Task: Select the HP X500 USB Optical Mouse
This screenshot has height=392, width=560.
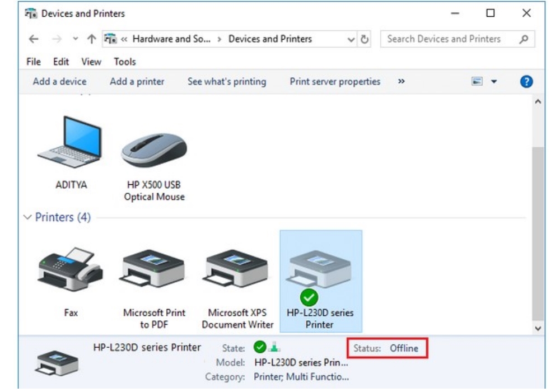Action: point(154,150)
